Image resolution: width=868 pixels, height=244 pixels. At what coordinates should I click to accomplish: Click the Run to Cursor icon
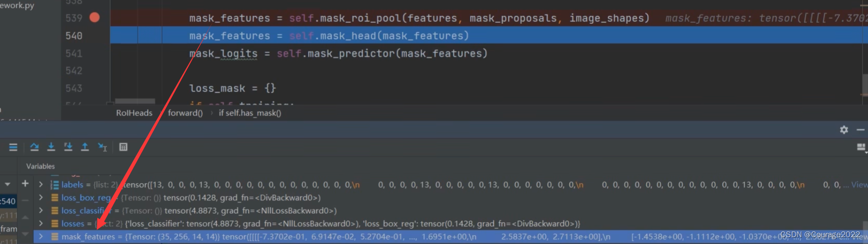(102, 147)
